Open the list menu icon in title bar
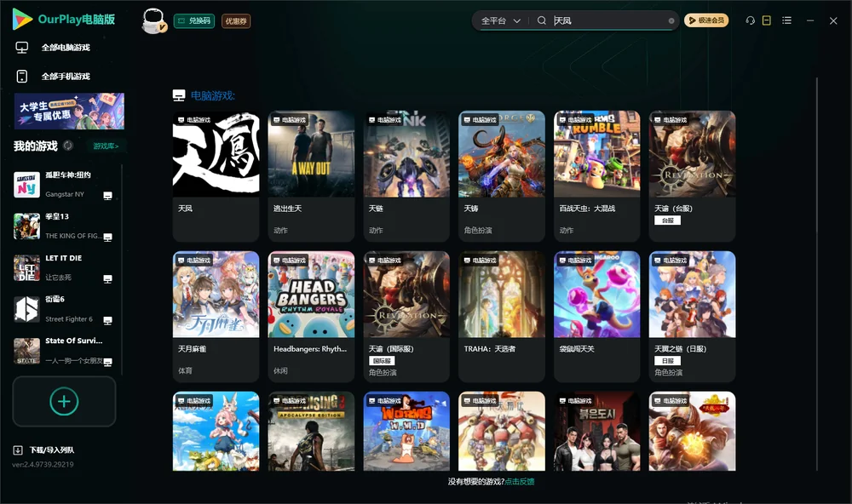 pos(786,20)
